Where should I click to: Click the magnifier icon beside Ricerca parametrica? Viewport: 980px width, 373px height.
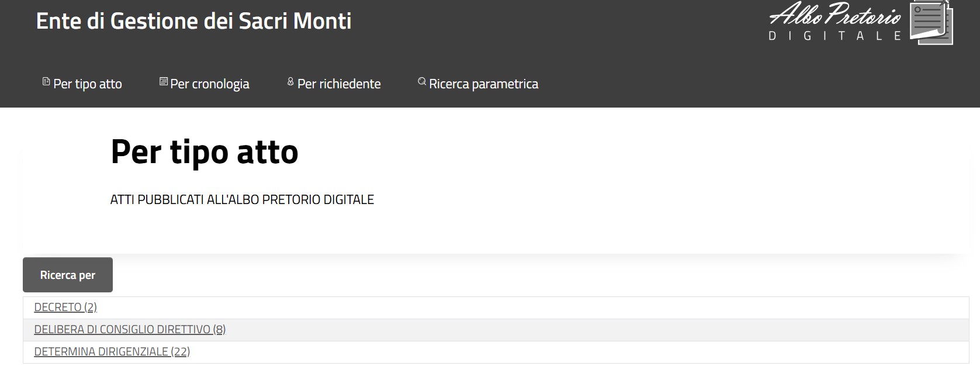point(422,82)
